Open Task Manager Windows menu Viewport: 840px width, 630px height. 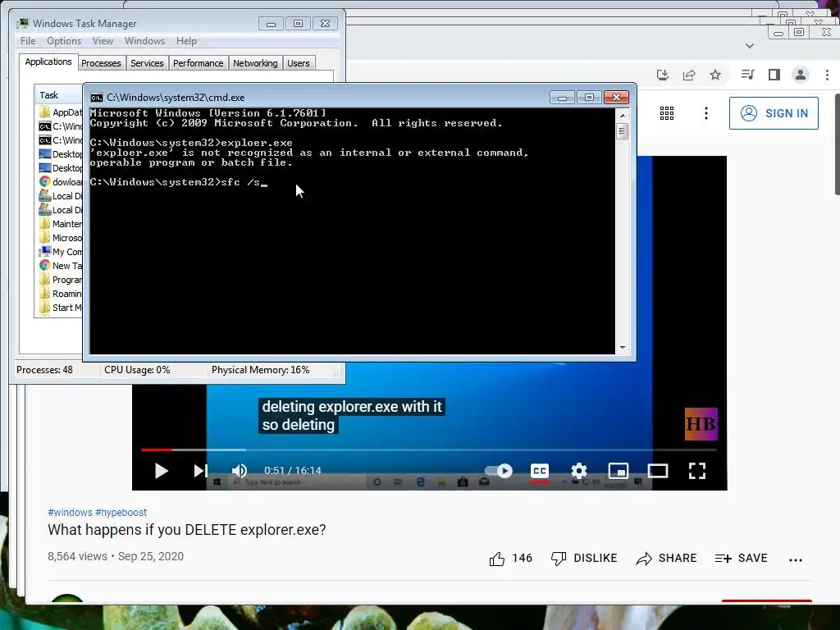[144, 41]
